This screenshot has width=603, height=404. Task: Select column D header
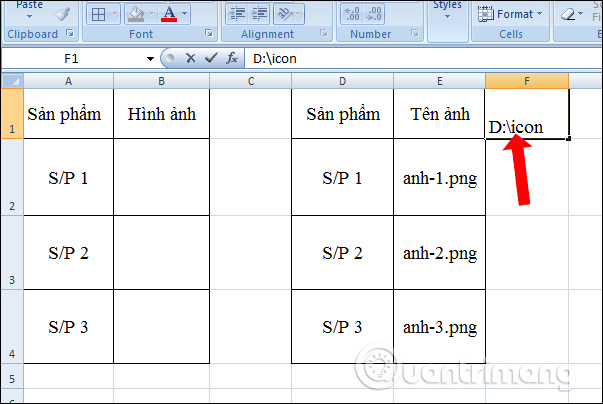pyautogui.click(x=342, y=81)
